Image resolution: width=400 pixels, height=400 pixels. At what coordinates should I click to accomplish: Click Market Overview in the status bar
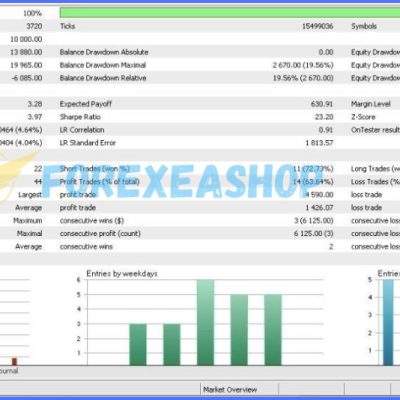(x=230, y=390)
